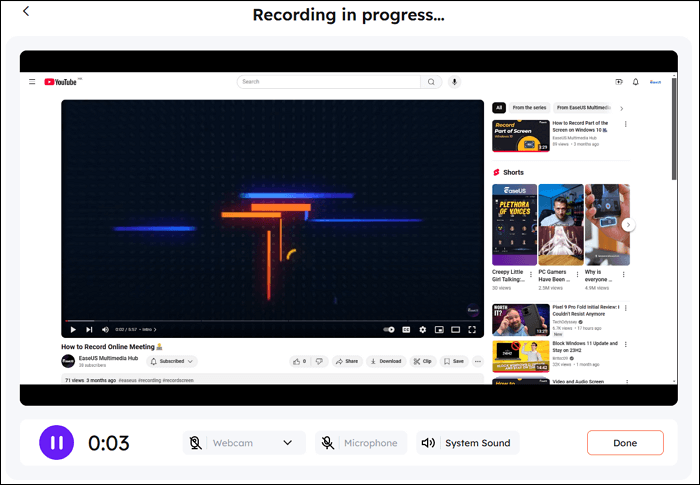Go back using the top-left arrow
Viewport: 700px width, 485px height.
click(x=26, y=12)
